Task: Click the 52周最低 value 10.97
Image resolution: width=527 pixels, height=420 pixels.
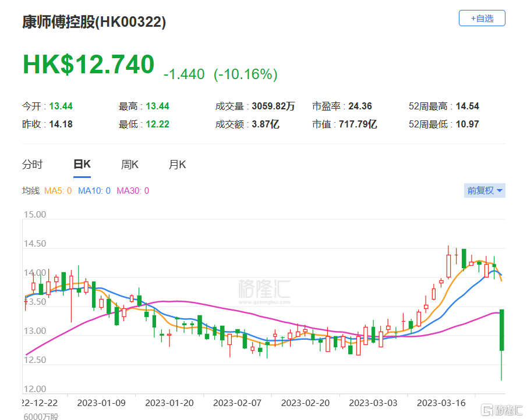Action: click(x=468, y=124)
